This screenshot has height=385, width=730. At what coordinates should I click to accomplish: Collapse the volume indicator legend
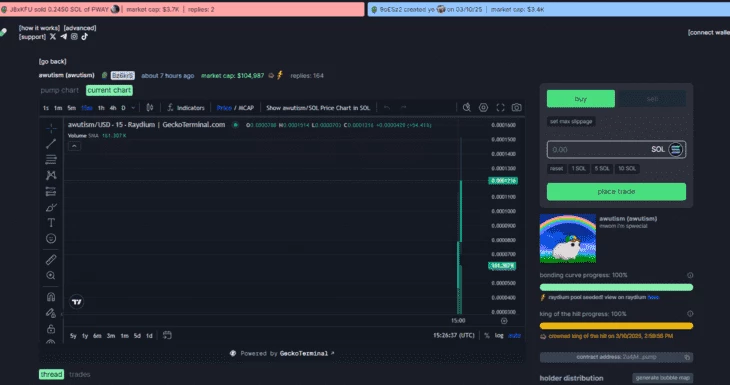click(x=74, y=146)
